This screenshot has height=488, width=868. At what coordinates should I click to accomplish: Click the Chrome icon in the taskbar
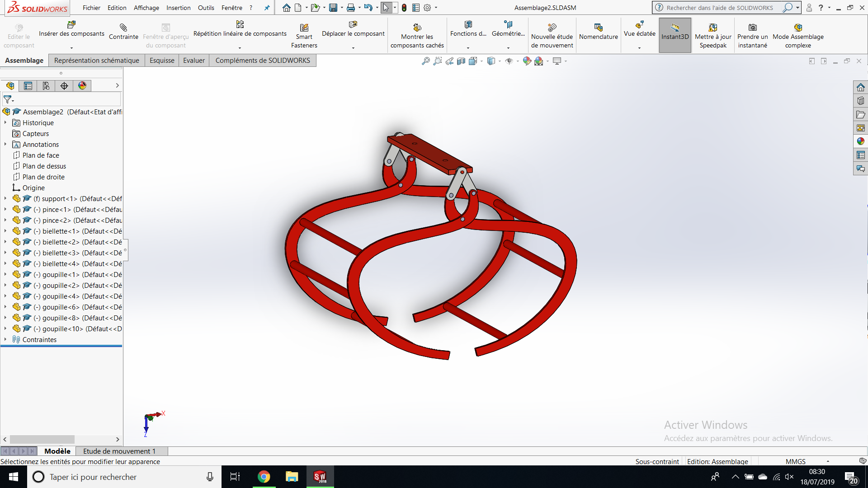(264, 477)
